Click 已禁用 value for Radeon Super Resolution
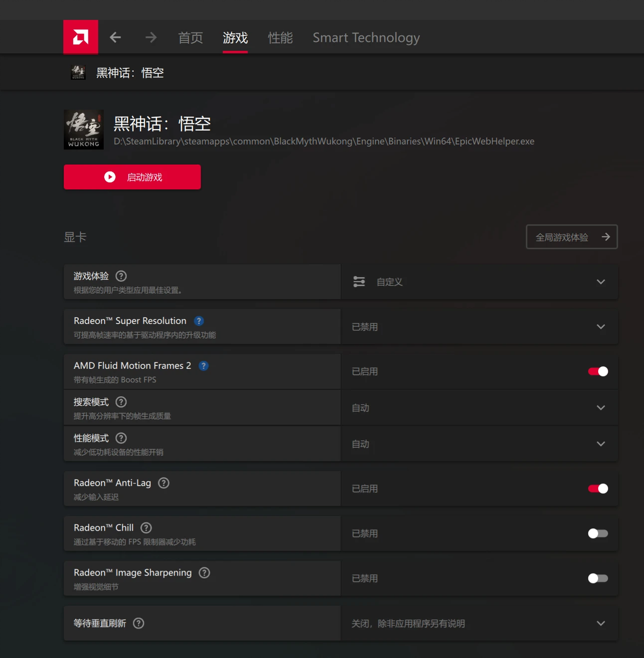Viewport: 644px width, 658px height. click(365, 327)
